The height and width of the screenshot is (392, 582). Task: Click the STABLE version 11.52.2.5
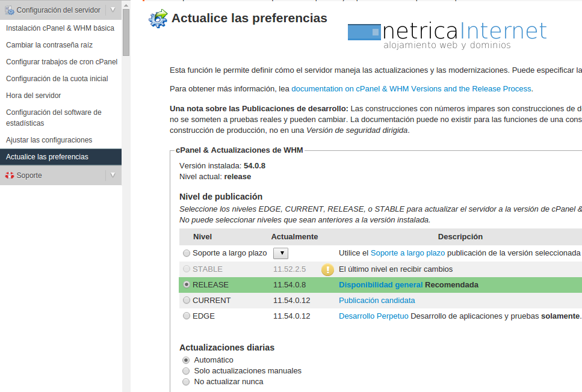pos(289,269)
